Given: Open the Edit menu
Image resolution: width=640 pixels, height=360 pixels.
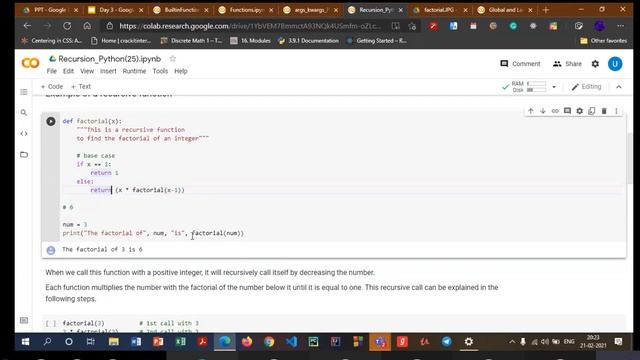Looking at the screenshot, I should click(x=68, y=71).
